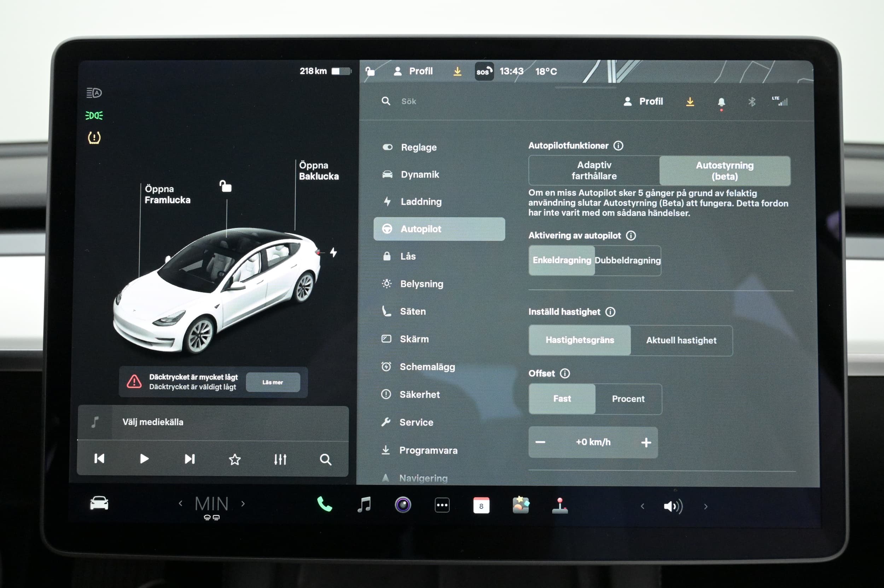Open the calendar app in the dock
This screenshot has width=884, height=588.
point(481,506)
